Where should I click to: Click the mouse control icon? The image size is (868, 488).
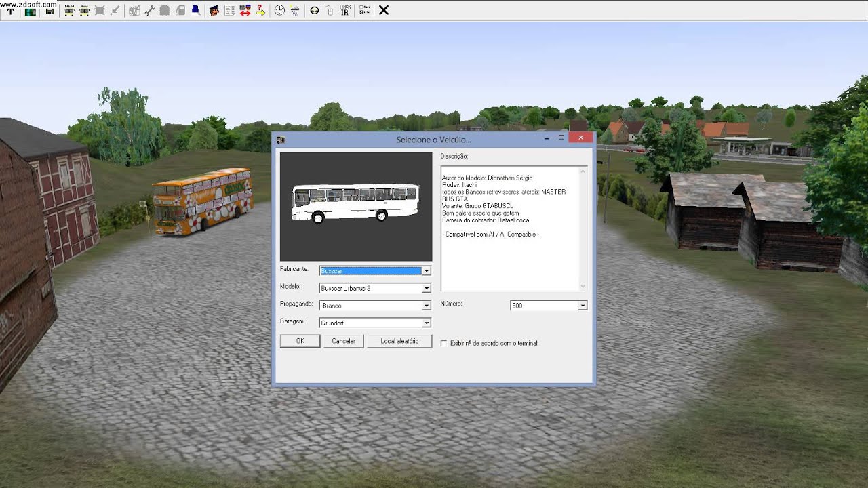tap(330, 10)
